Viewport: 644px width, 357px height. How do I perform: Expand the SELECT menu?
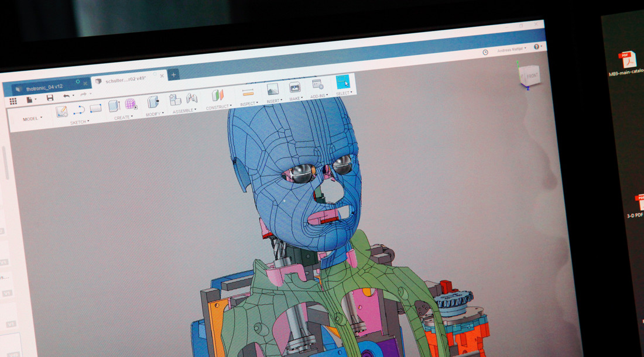coord(344,94)
